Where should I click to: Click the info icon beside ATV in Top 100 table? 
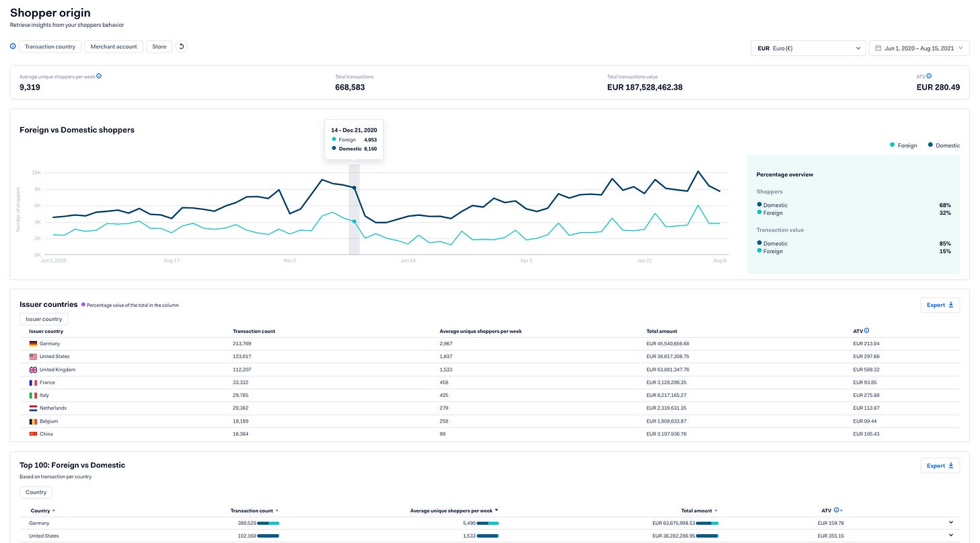pyautogui.click(x=836, y=510)
